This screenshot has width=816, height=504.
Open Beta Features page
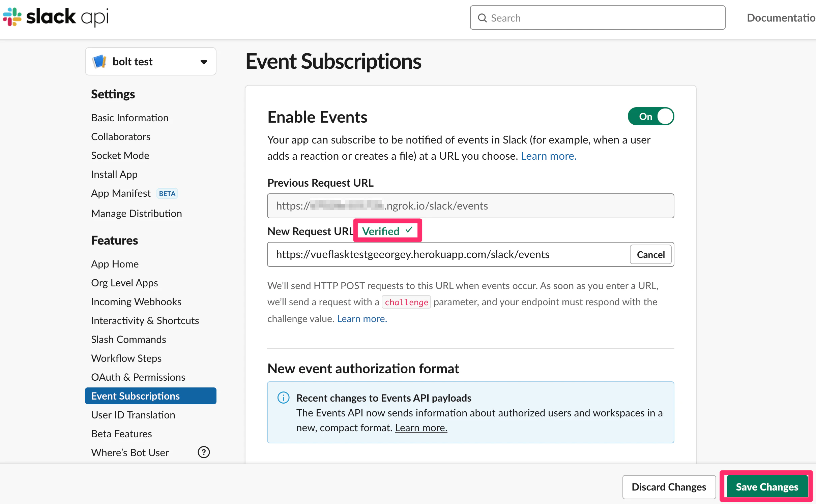(121, 434)
